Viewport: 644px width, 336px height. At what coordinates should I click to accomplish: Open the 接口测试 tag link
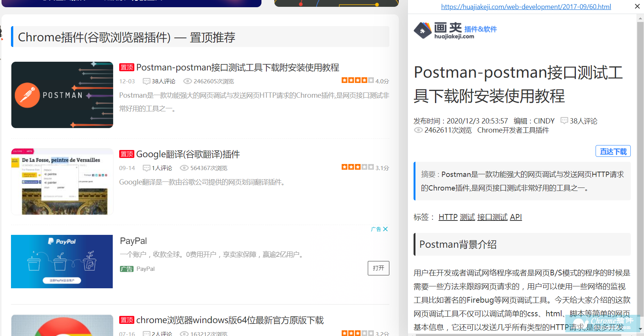pos(492,217)
